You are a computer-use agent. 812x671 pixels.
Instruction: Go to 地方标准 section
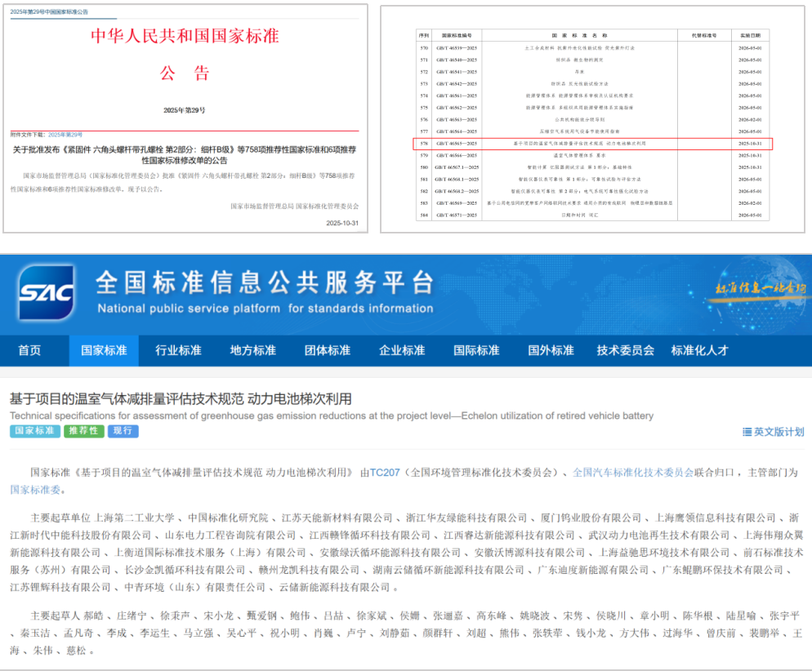click(252, 350)
